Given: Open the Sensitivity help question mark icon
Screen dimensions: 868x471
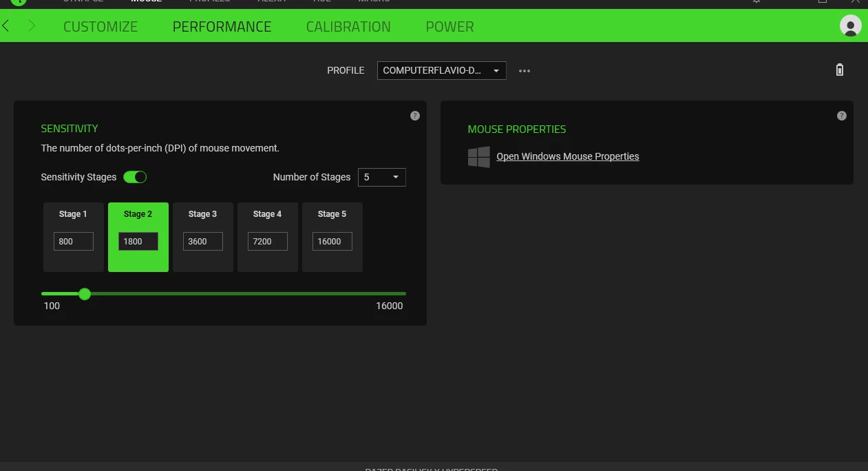Looking at the screenshot, I should (414, 116).
